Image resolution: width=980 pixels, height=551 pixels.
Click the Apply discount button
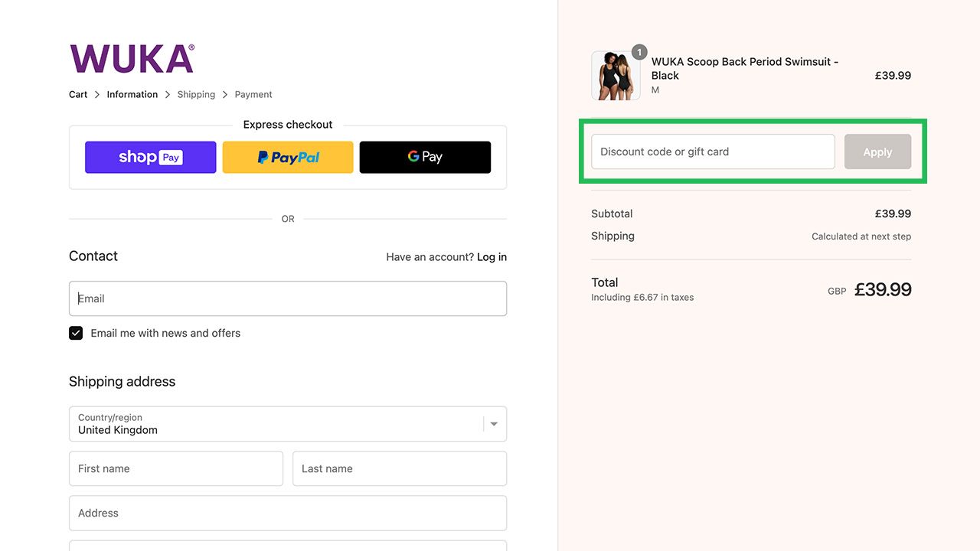pyautogui.click(x=877, y=152)
